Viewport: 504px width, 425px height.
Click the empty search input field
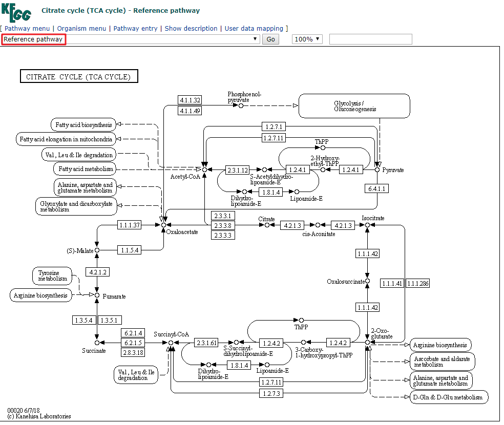pos(371,39)
